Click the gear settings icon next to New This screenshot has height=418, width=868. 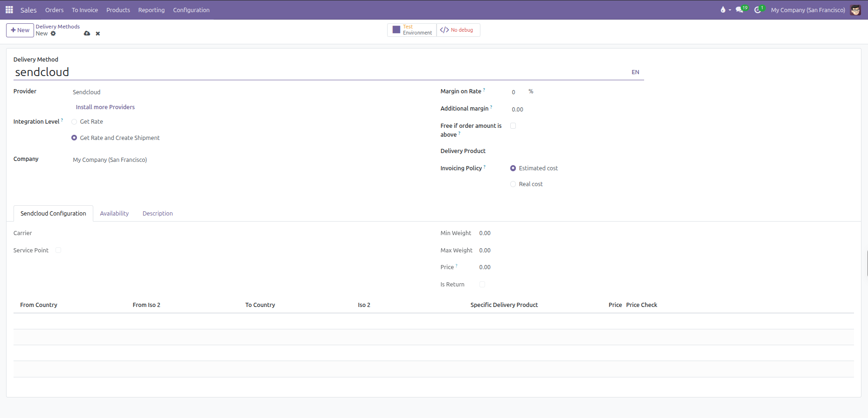[x=53, y=34]
